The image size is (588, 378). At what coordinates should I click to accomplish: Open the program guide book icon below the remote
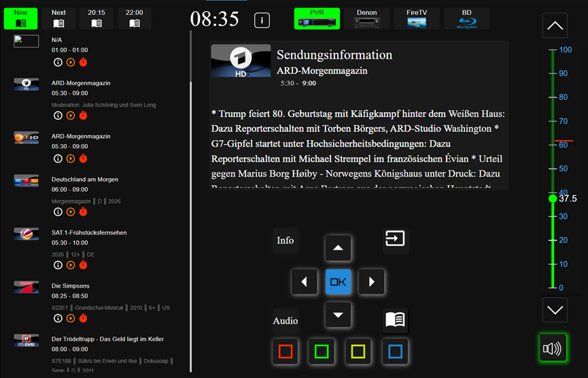coord(395,321)
